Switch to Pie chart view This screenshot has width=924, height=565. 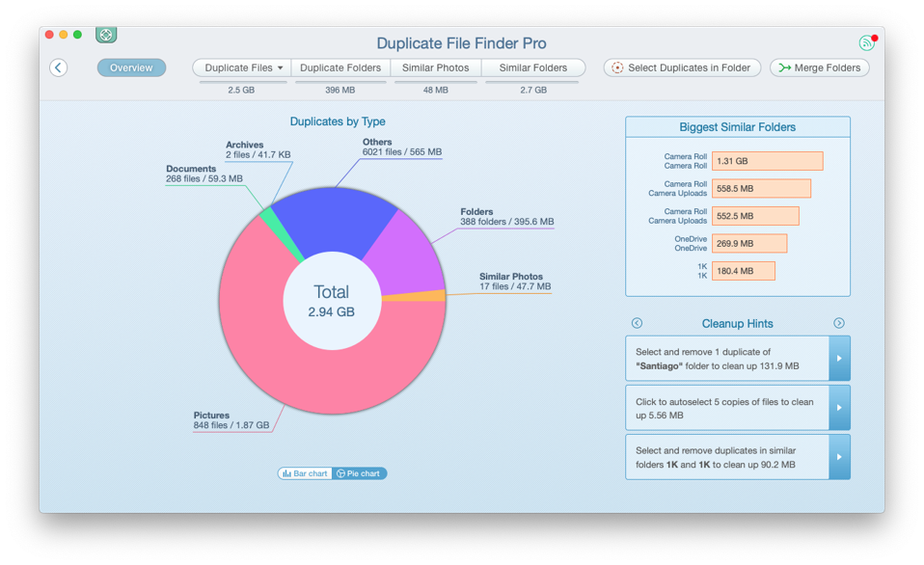[x=359, y=473]
